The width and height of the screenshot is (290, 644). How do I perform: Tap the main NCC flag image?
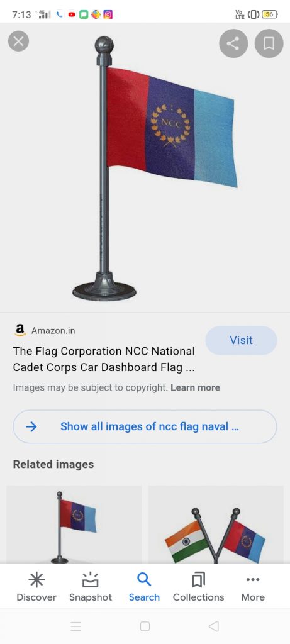click(145, 169)
